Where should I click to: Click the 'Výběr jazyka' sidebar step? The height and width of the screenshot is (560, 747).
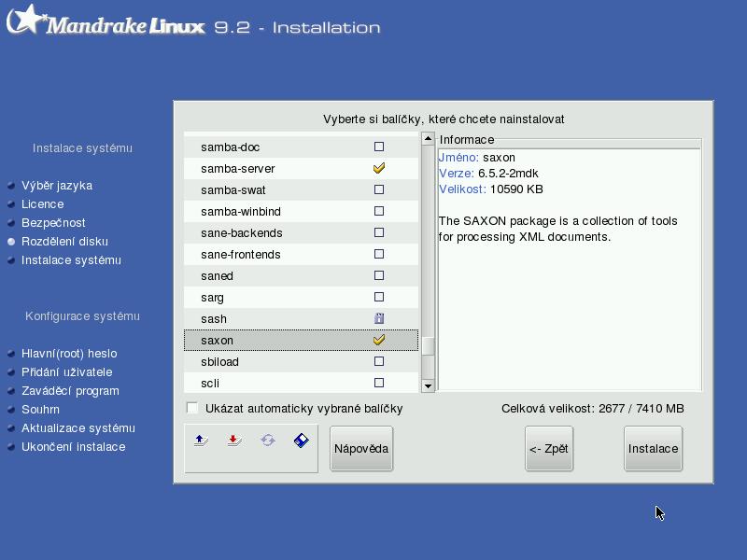click(57, 186)
